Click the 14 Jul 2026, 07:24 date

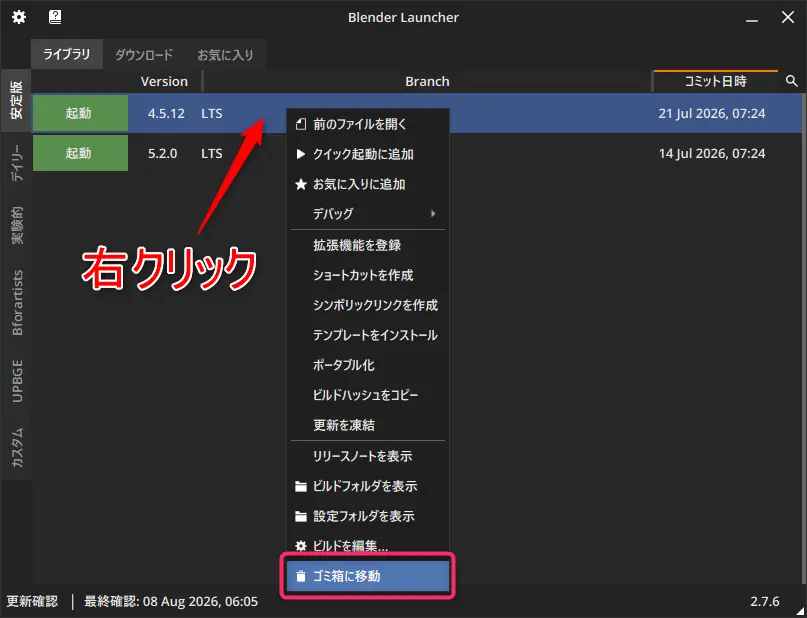click(712, 153)
